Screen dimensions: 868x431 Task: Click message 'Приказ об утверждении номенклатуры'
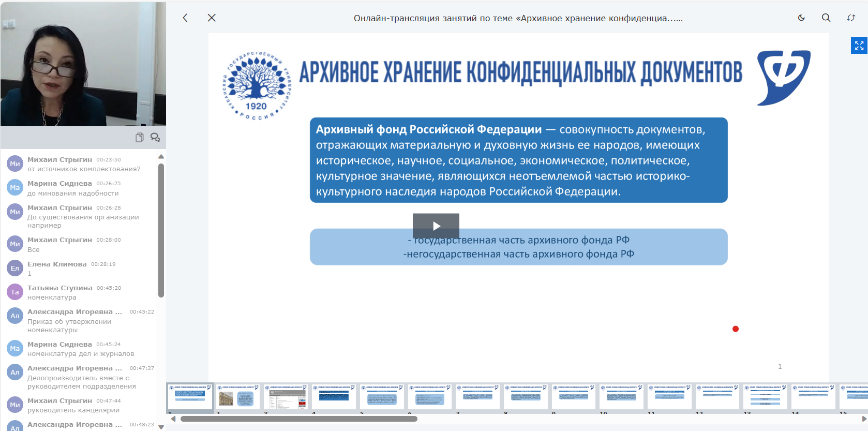[x=69, y=326]
